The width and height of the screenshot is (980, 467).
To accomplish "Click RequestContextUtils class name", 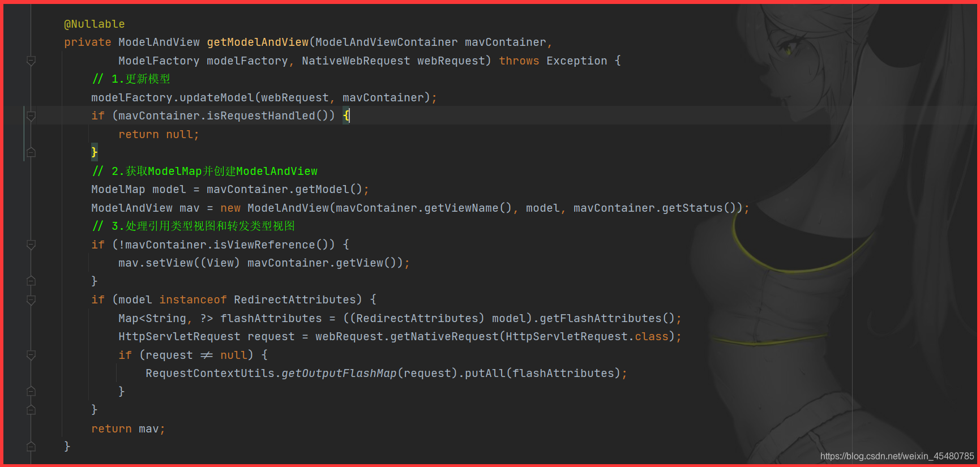I will pyautogui.click(x=210, y=374).
